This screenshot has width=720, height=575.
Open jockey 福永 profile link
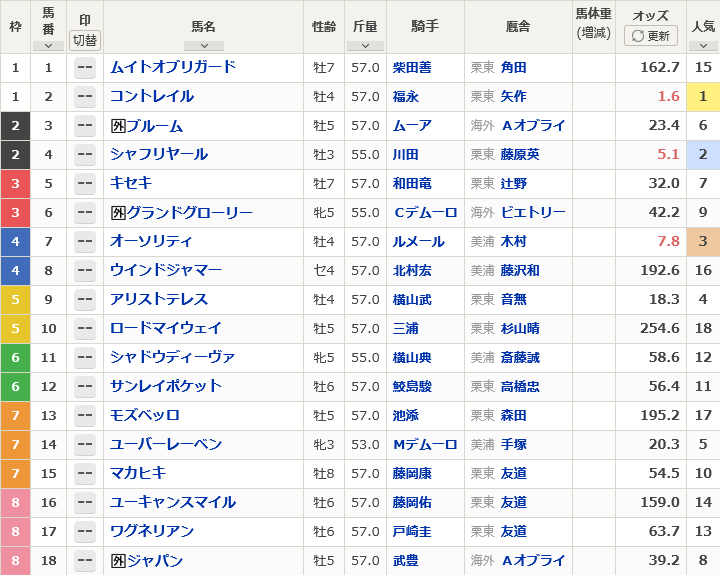click(x=405, y=96)
